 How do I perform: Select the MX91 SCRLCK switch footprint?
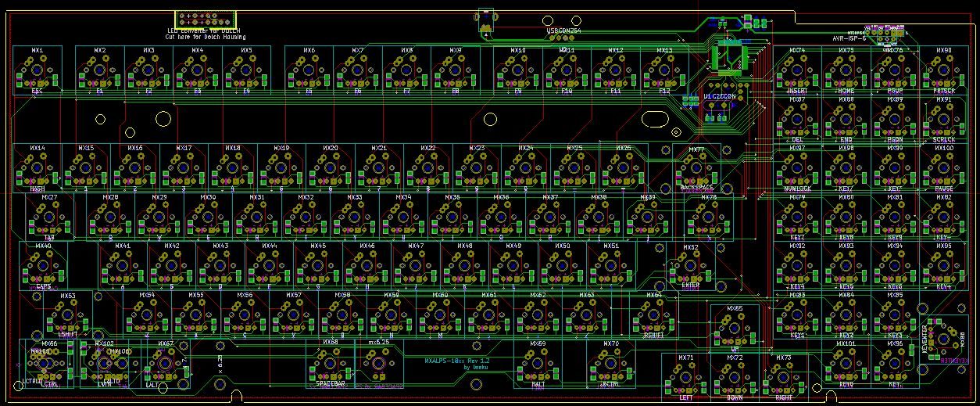[x=944, y=120]
